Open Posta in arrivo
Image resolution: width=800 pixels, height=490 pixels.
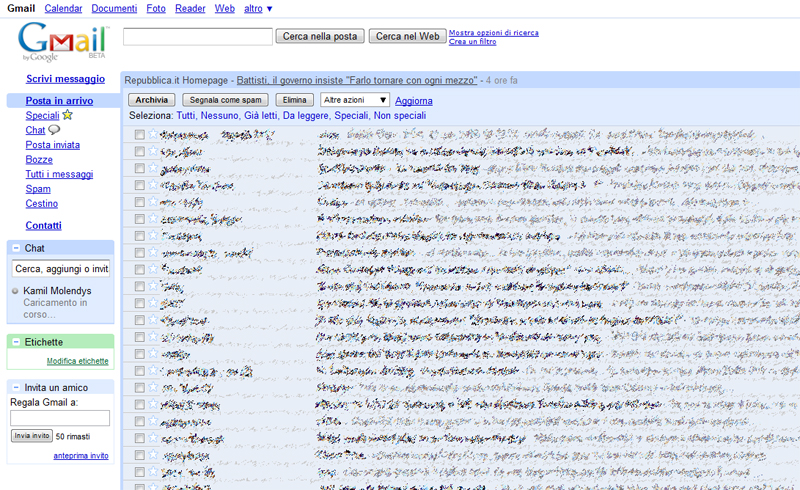(59, 101)
